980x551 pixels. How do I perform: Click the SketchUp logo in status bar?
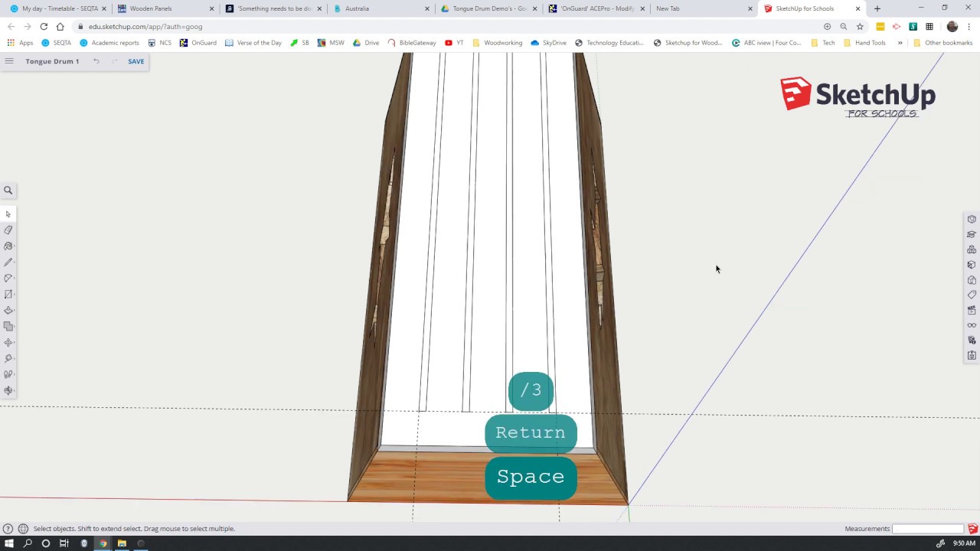[972, 529]
